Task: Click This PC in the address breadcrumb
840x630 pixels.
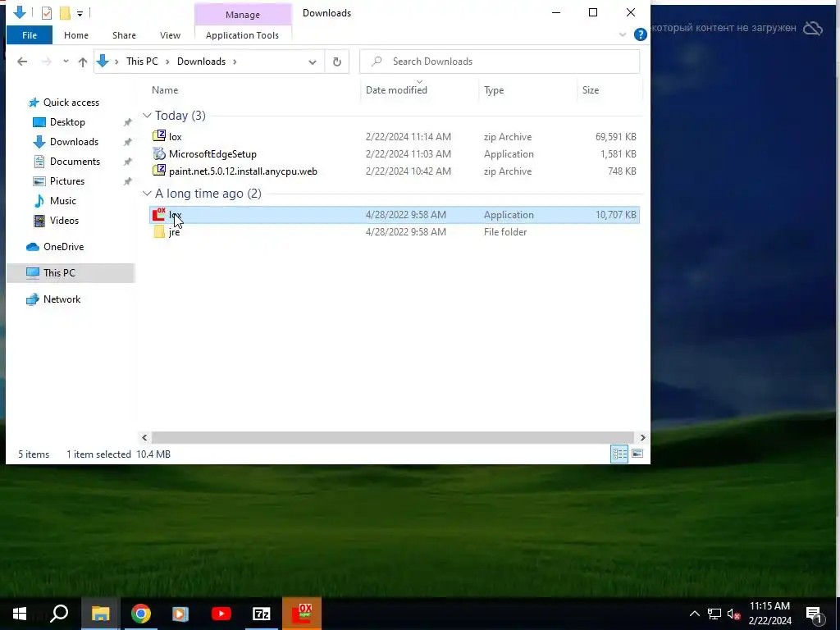Action: (x=142, y=62)
